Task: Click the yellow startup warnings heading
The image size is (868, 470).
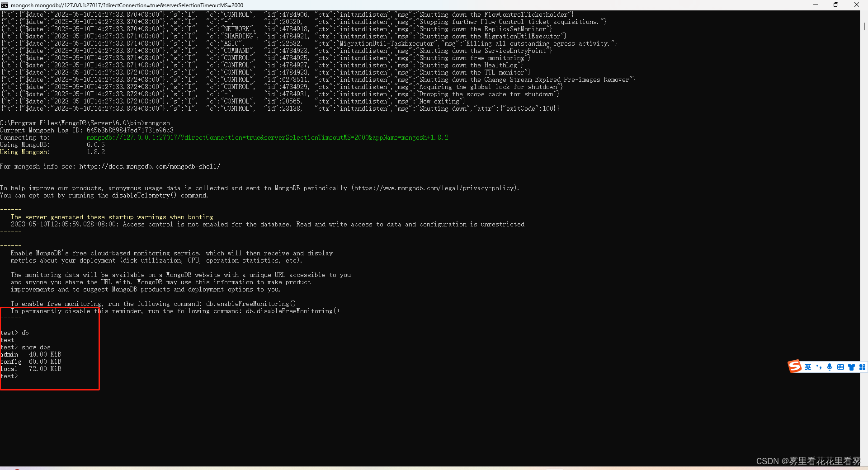Action: (112, 217)
